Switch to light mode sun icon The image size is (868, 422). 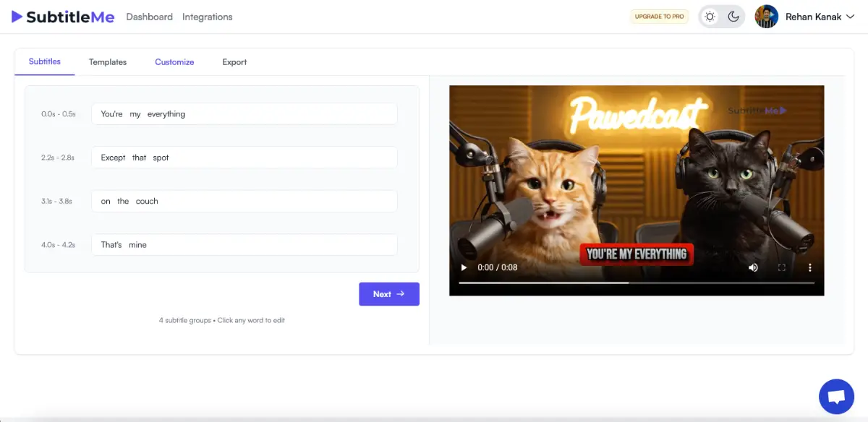pos(710,17)
